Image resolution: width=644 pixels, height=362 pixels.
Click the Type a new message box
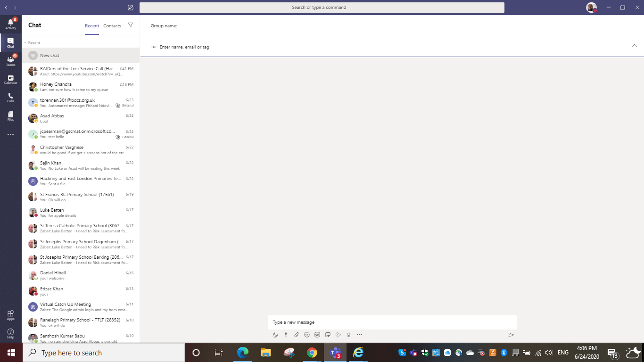[391, 322]
